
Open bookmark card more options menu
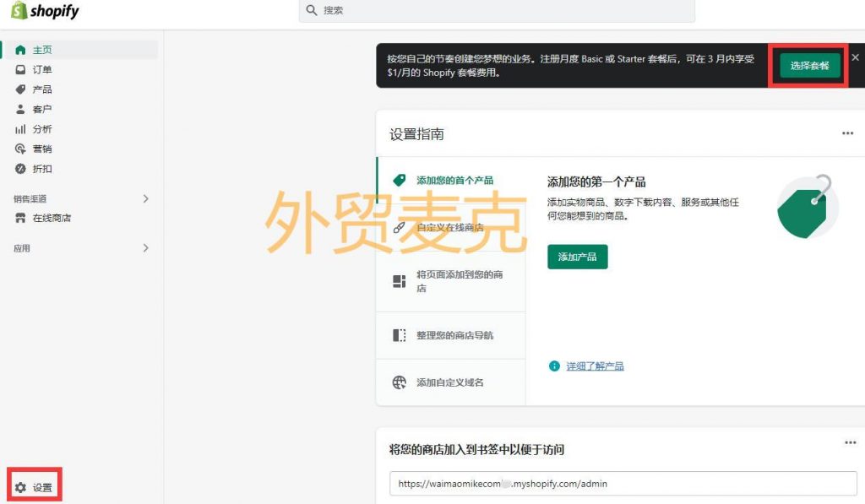[851, 442]
